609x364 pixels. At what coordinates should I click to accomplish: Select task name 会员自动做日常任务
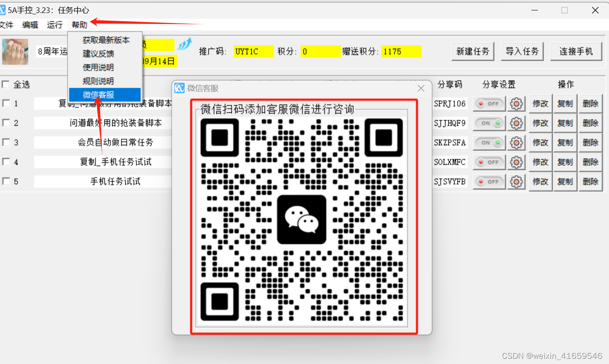[x=116, y=143]
